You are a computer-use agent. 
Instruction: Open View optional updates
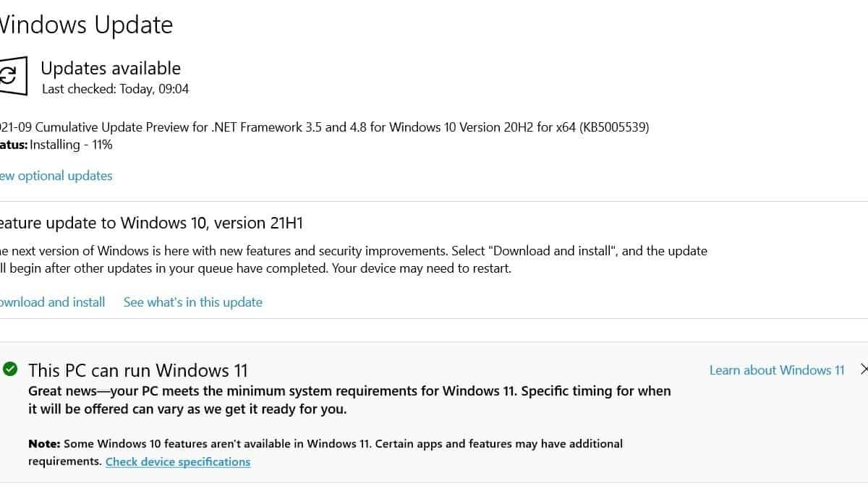tap(56, 176)
